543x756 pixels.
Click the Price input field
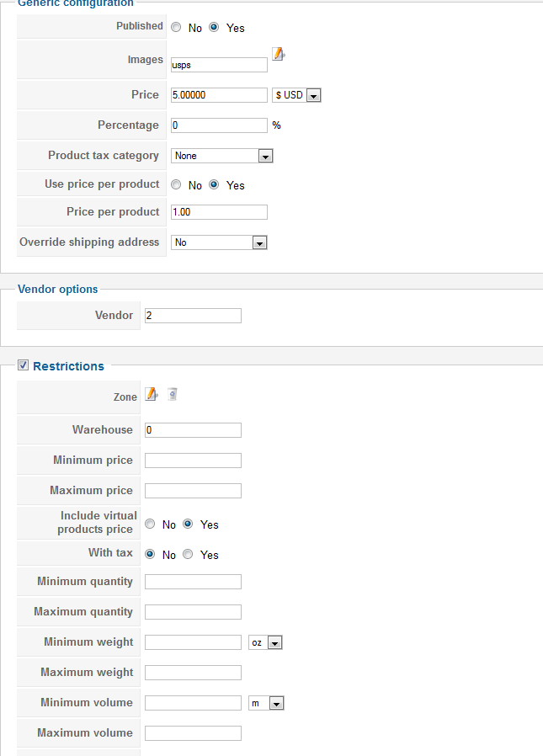(x=219, y=95)
